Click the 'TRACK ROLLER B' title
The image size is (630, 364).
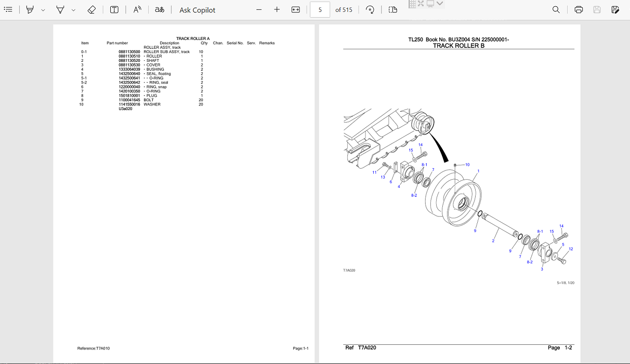tap(458, 46)
